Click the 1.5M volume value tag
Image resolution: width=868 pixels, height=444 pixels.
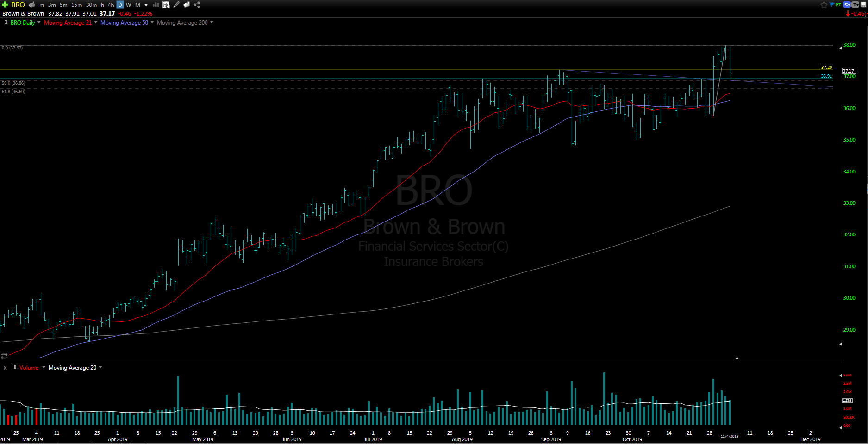click(x=847, y=401)
